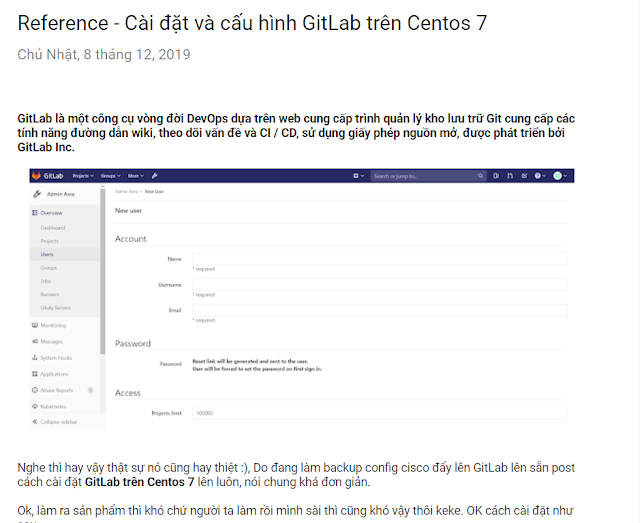
Task: Click the Overview icon in the sidebar
Action: pyautogui.click(x=35, y=213)
